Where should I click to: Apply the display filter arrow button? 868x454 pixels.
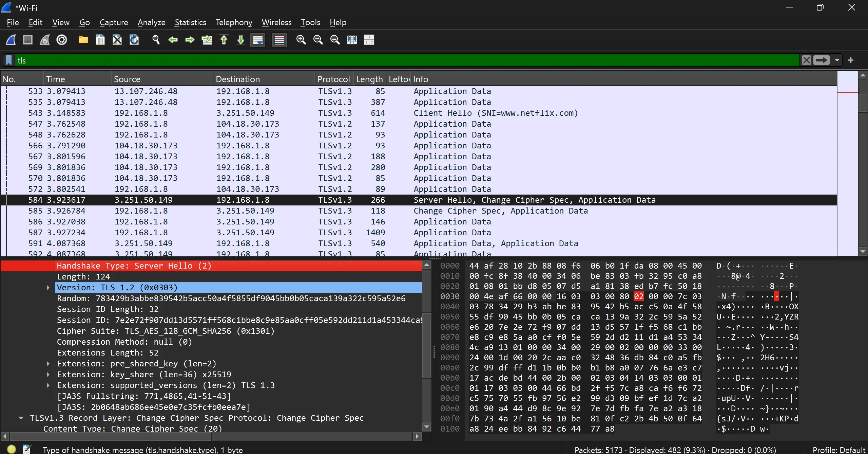click(x=821, y=60)
